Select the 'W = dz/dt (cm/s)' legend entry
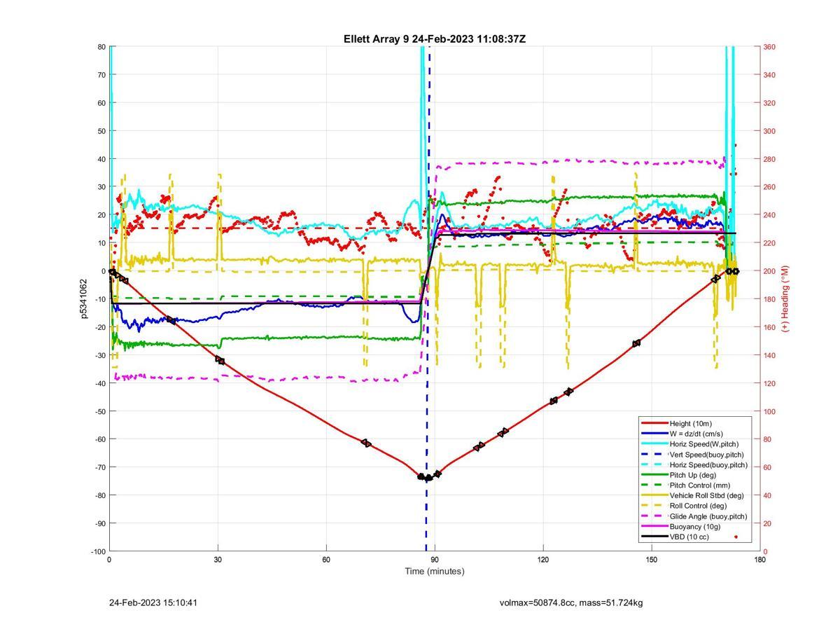The image size is (840, 620). 698,434
